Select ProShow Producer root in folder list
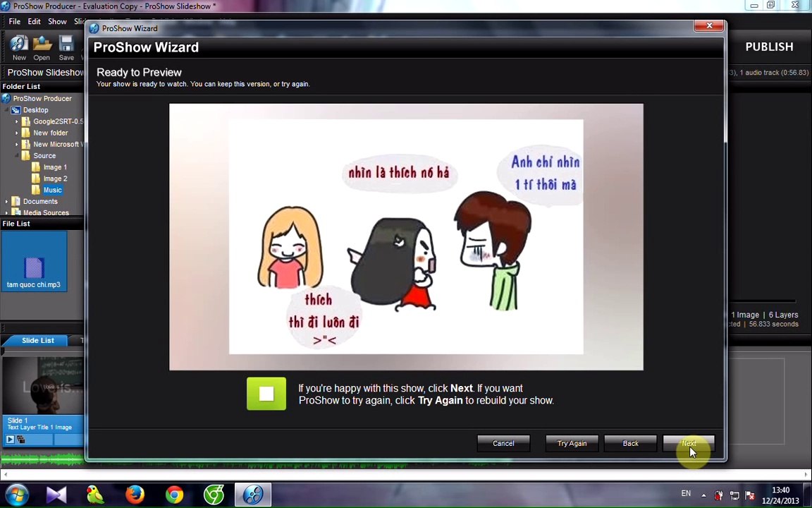812x508 pixels. pos(42,99)
